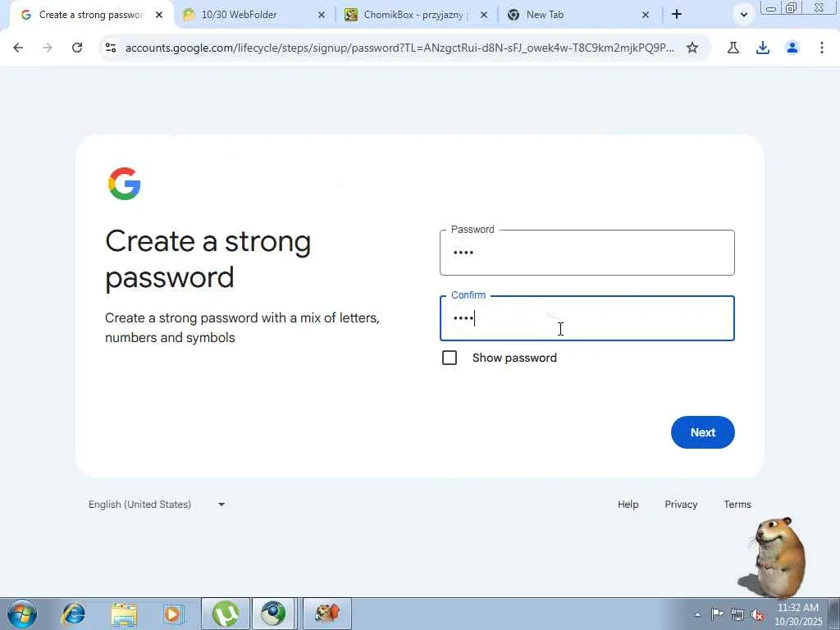Close the 10/30 WebFolder tab

click(x=322, y=15)
